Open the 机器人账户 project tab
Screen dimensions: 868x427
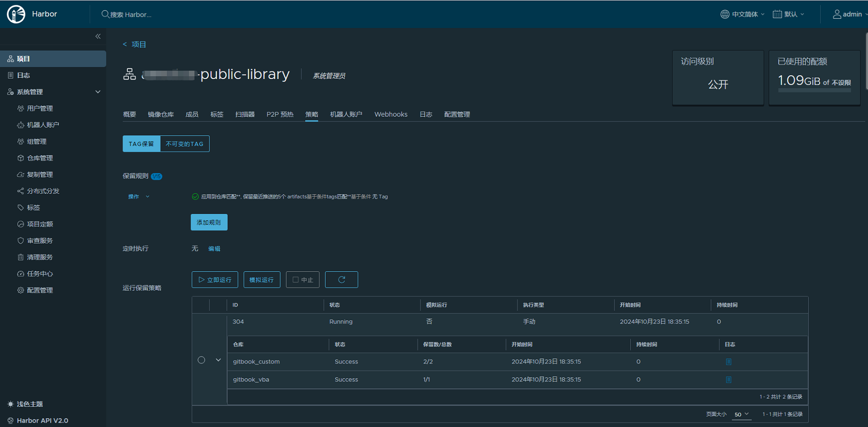pyautogui.click(x=346, y=114)
